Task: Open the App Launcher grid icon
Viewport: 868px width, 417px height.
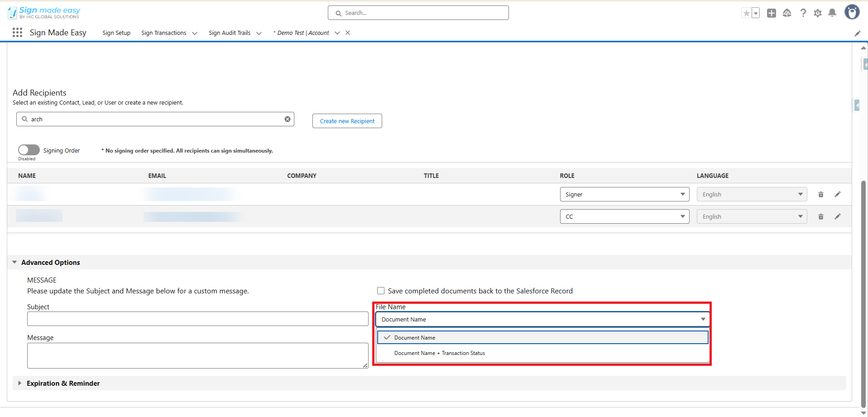Action: click(x=17, y=33)
